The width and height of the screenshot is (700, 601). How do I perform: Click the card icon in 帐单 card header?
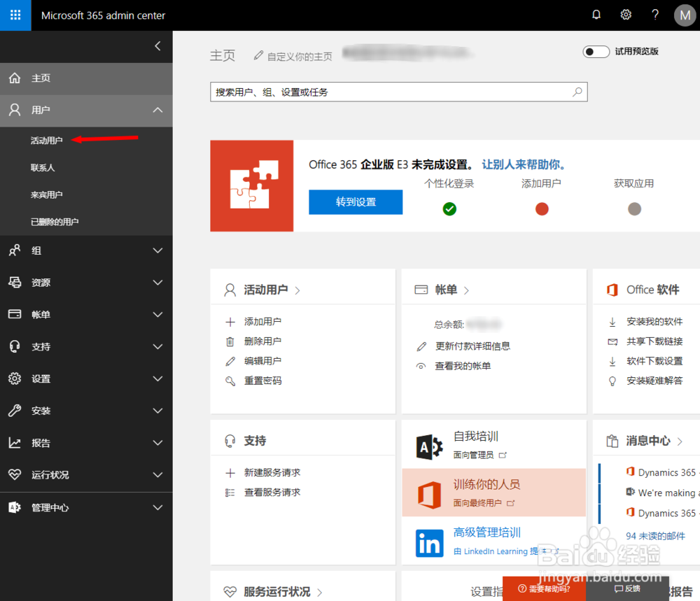coord(421,290)
